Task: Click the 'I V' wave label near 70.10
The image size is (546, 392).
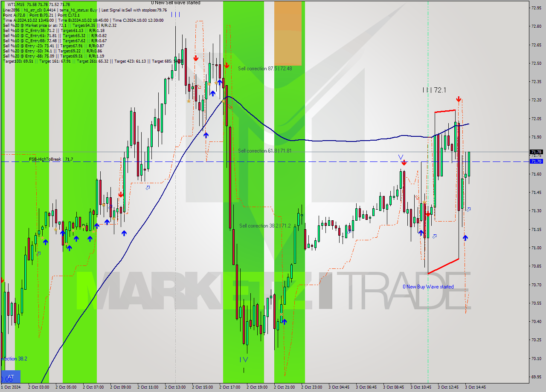Action: pos(244,359)
